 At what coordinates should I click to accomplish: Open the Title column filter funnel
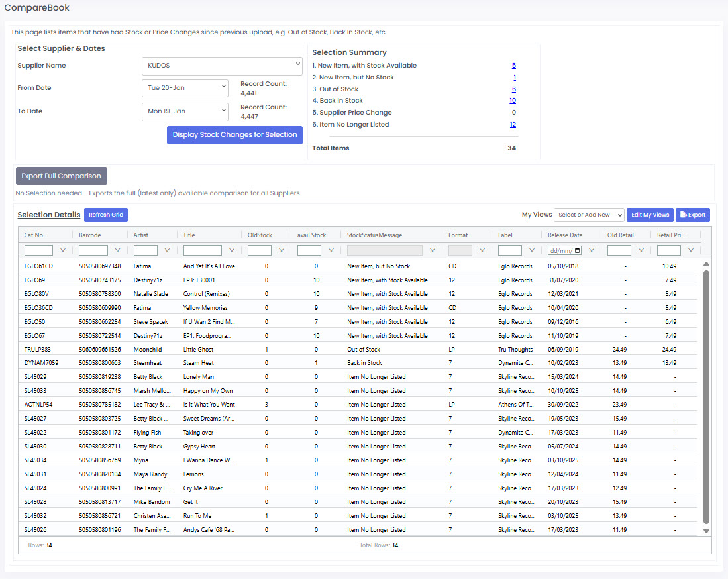(x=231, y=250)
